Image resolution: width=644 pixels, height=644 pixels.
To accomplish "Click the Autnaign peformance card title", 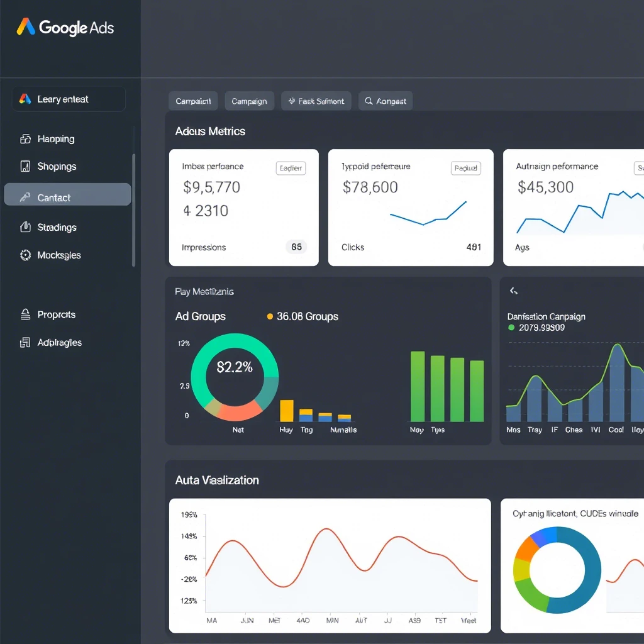I will (x=557, y=166).
